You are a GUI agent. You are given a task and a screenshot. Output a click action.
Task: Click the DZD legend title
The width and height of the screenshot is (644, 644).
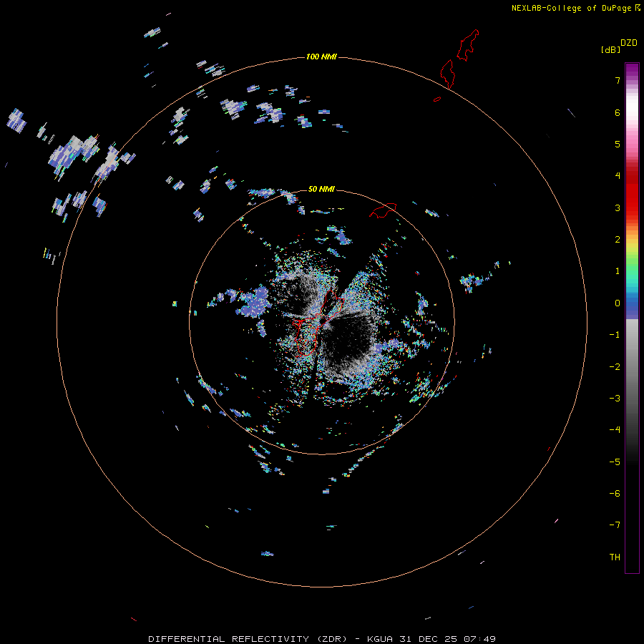[x=628, y=43]
